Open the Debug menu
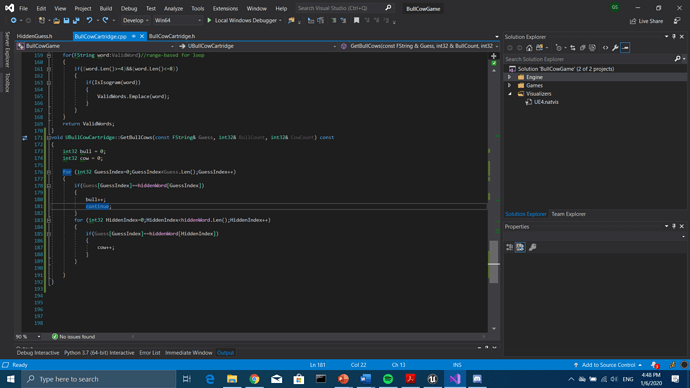The width and height of the screenshot is (690, 388). click(129, 8)
